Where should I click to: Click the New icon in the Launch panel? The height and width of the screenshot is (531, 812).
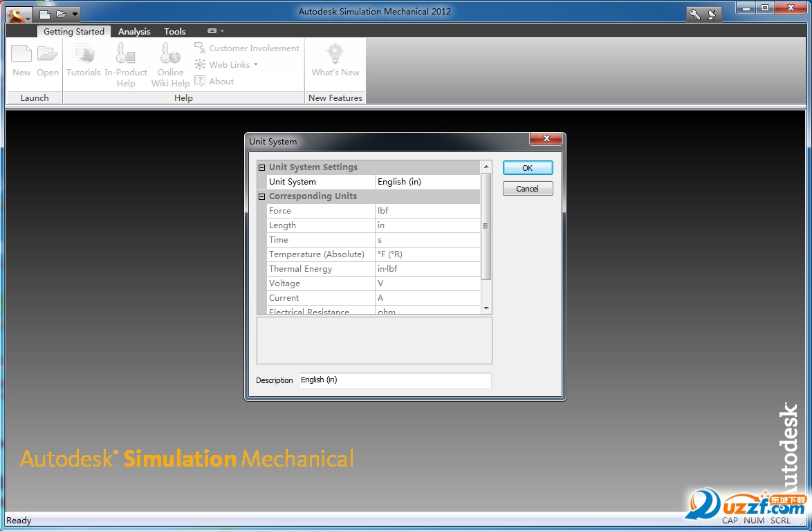point(21,61)
